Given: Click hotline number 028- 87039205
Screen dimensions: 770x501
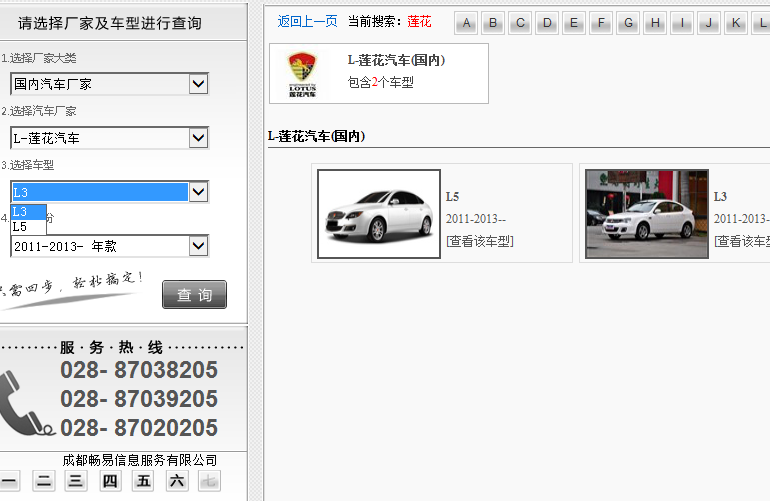Looking at the screenshot, I should 139,399.
